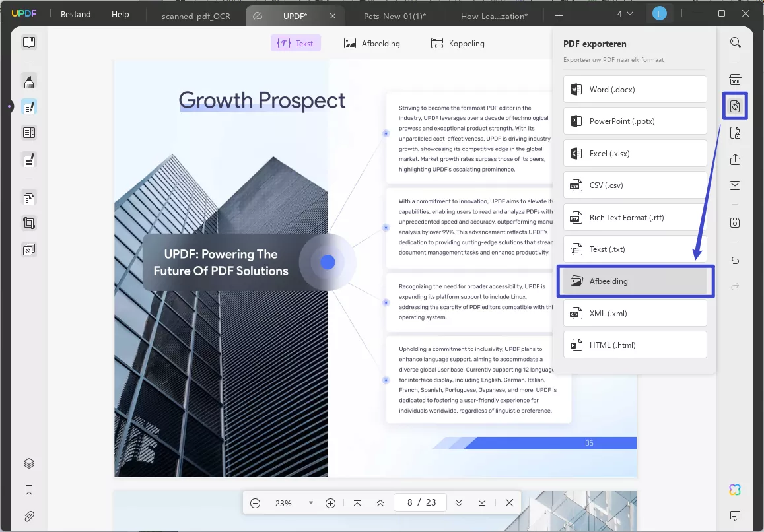Open the Bookmarks panel icon
This screenshot has height=532, width=764.
[29, 490]
